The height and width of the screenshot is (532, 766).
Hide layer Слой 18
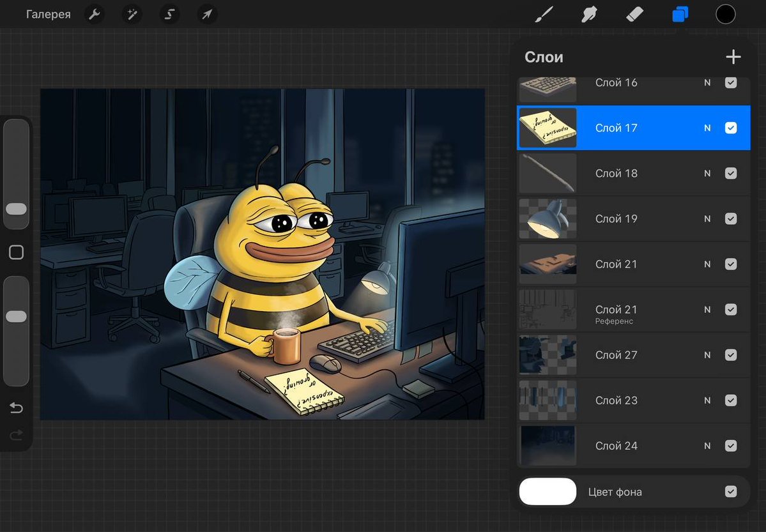(x=731, y=174)
